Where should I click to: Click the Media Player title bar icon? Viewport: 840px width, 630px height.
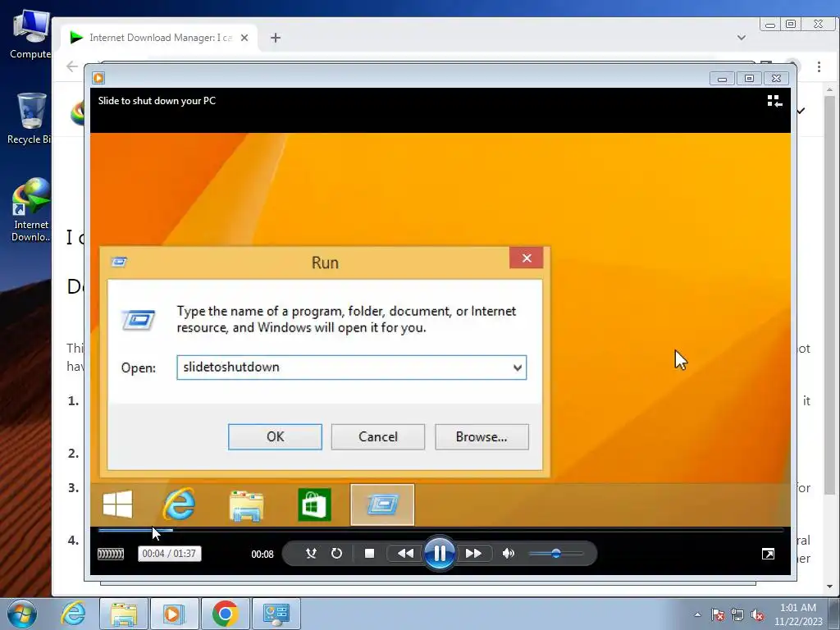pyautogui.click(x=98, y=78)
